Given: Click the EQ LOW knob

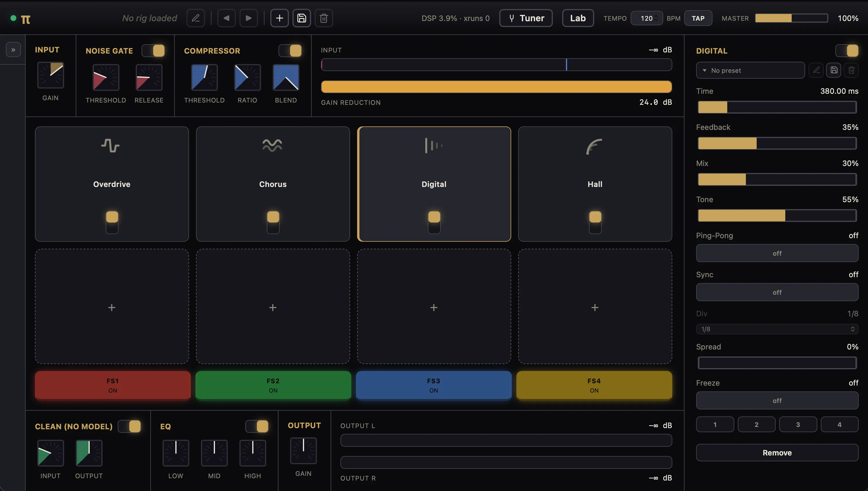Looking at the screenshot, I should 176,453.
